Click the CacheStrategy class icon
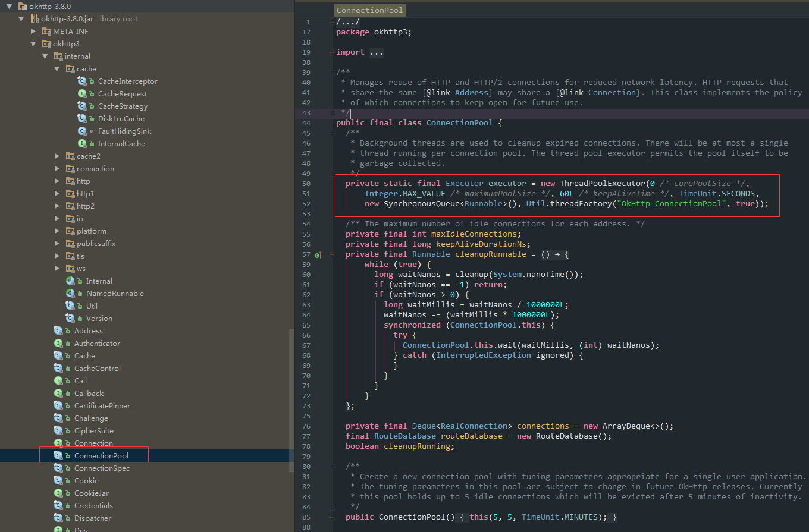809x532 pixels. click(x=82, y=106)
